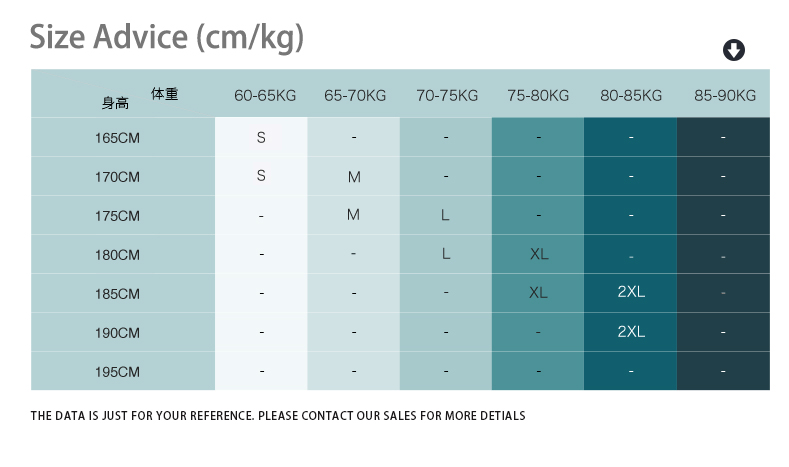The width and height of the screenshot is (789, 467).
Task: Click the black down-arrow circle icon
Action: point(734,50)
